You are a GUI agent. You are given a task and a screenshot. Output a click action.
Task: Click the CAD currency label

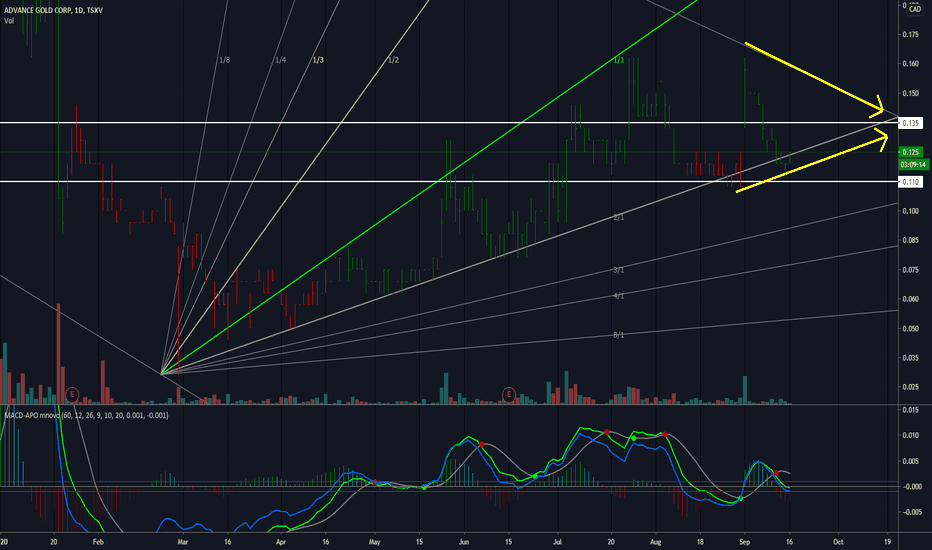(915, 9)
